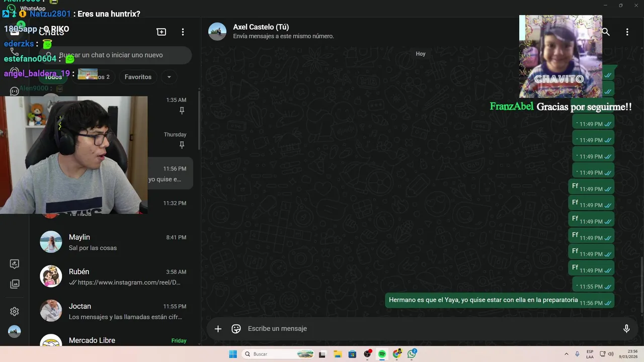
Task: Open conversation menu with three dots
Action: pyautogui.click(x=627, y=32)
